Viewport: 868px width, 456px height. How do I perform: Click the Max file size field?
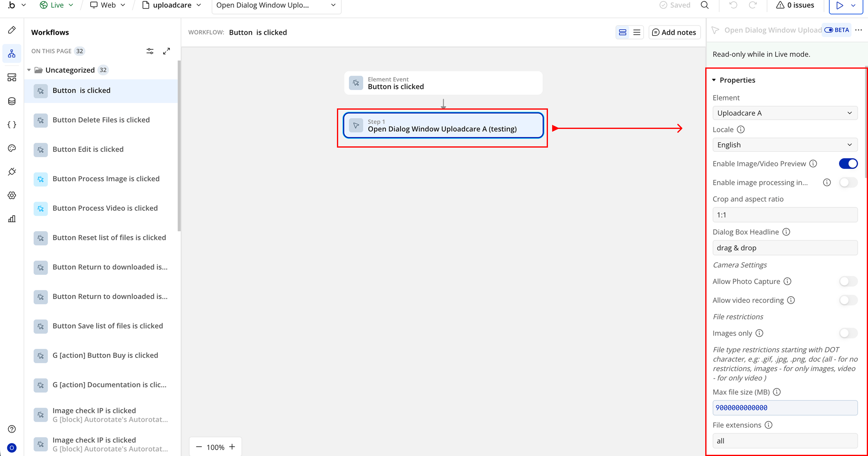click(785, 408)
